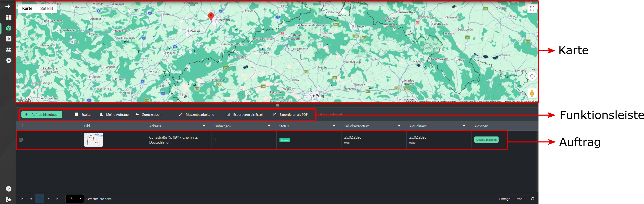The image size is (644, 204).
Task: Select the Karte map type tab
Action: pyautogui.click(x=27, y=8)
